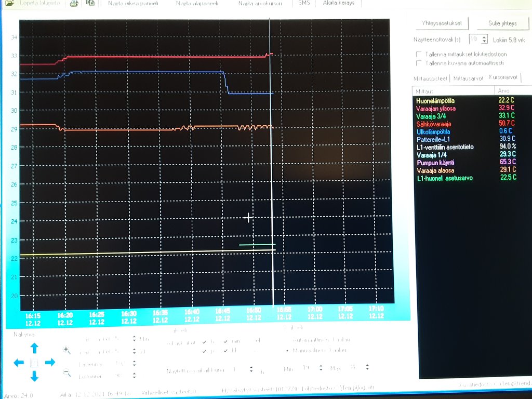Image resolution: width=532 pixels, height=399 pixels.
Task: Click the open folder icon in toolbar
Action: [9, 3]
